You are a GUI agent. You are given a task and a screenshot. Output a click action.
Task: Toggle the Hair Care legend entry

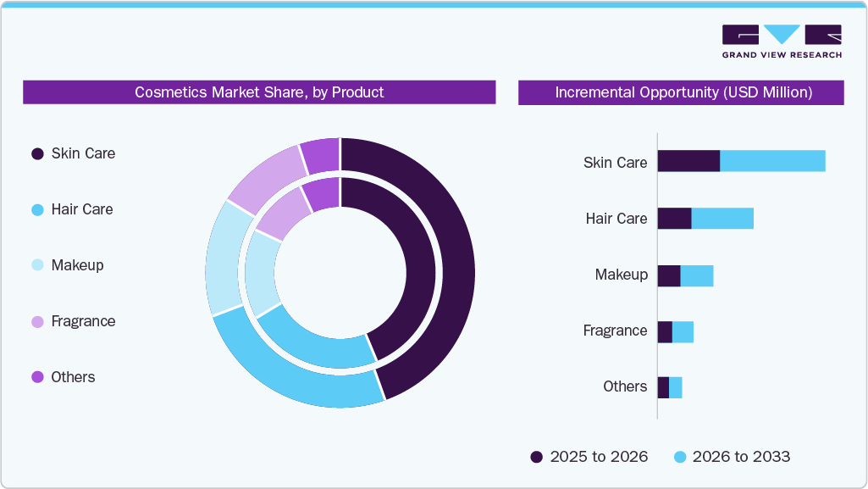click(83, 209)
